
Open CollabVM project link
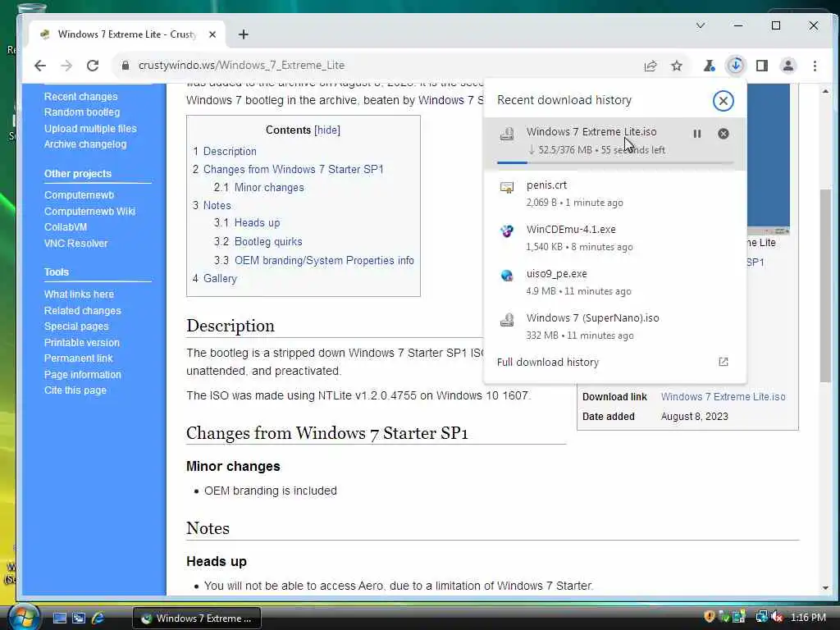pyautogui.click(x=66, y=227)
